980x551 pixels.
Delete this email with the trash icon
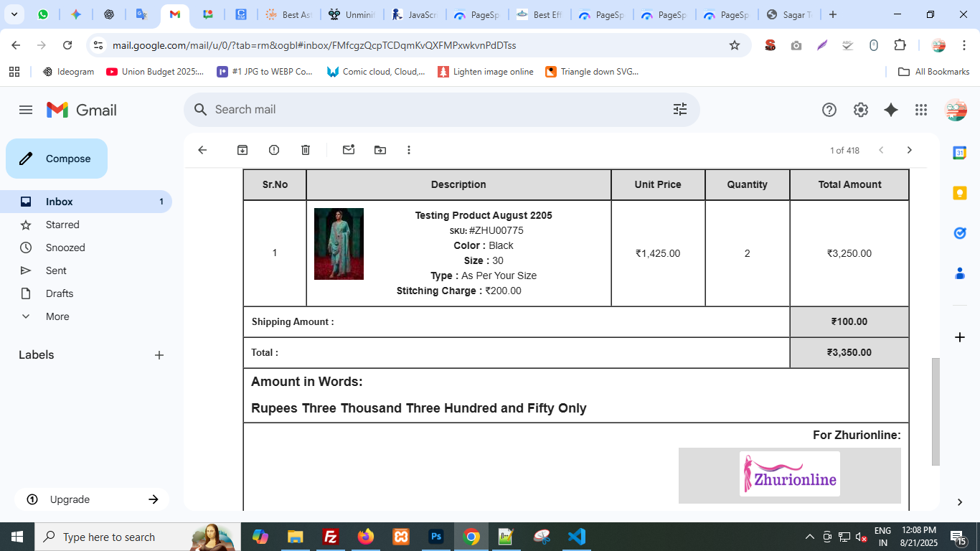pyautogui.click(x=306, y=150)
